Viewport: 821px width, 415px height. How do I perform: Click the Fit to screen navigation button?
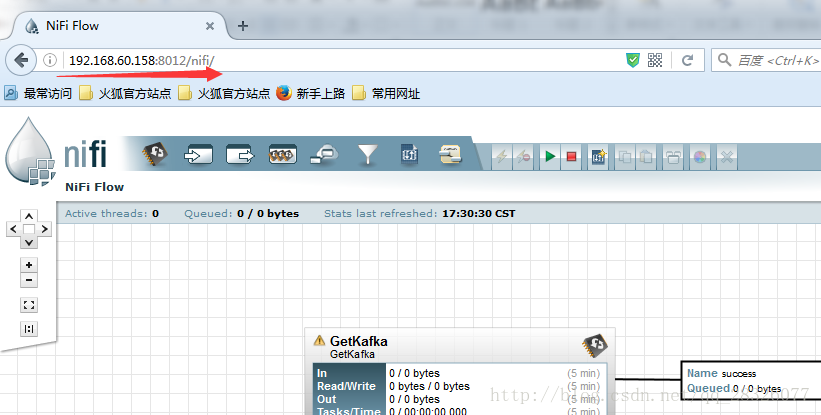(29, 305)
